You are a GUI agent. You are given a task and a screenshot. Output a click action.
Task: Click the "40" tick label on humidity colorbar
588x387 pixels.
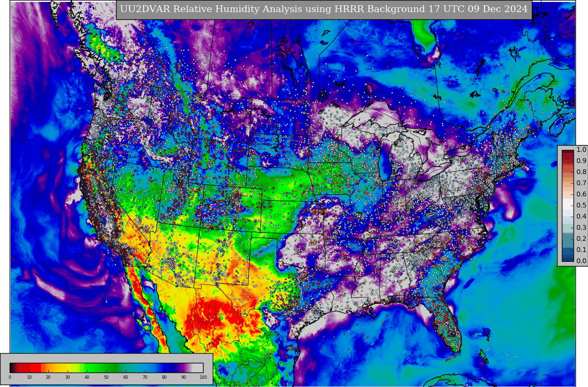[87, 377]
